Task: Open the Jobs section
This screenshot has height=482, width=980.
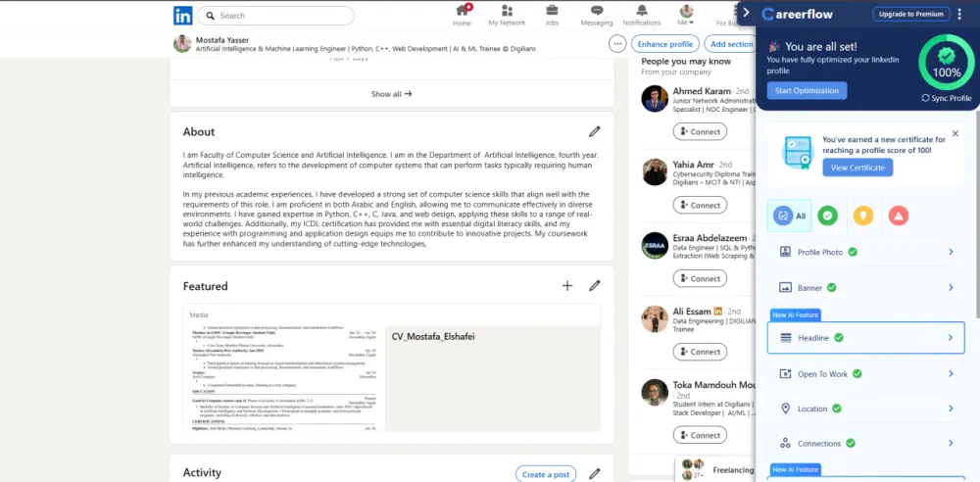Action: 551,16
